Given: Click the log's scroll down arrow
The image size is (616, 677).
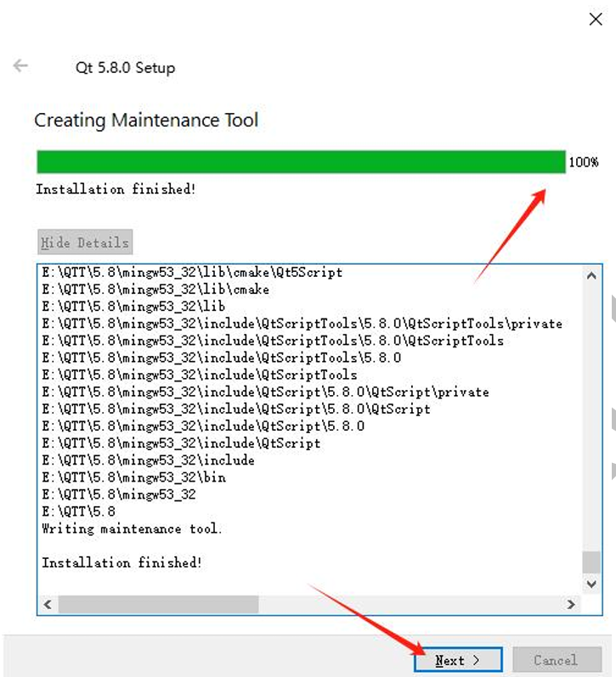Looking at the screenshot, I should click(x=591, y=584).
